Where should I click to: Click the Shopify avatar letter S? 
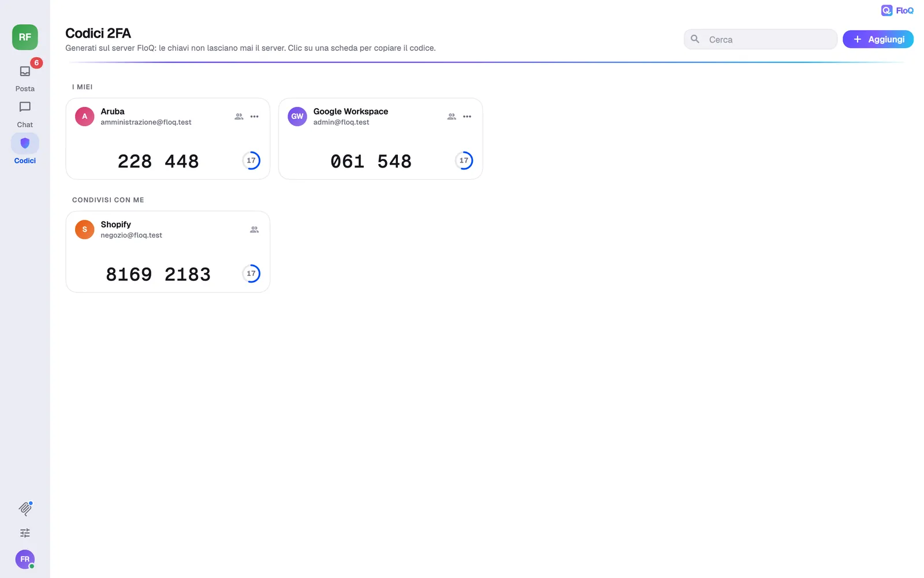84,229
